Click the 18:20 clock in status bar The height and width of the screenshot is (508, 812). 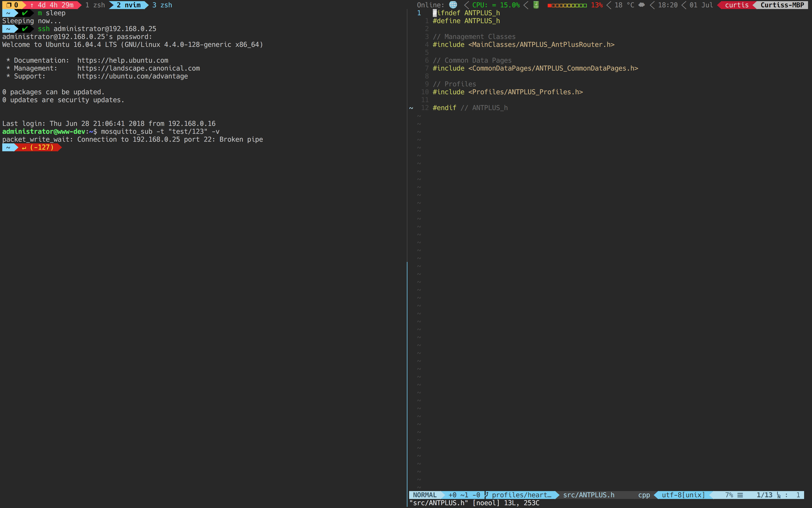(668, 5)
